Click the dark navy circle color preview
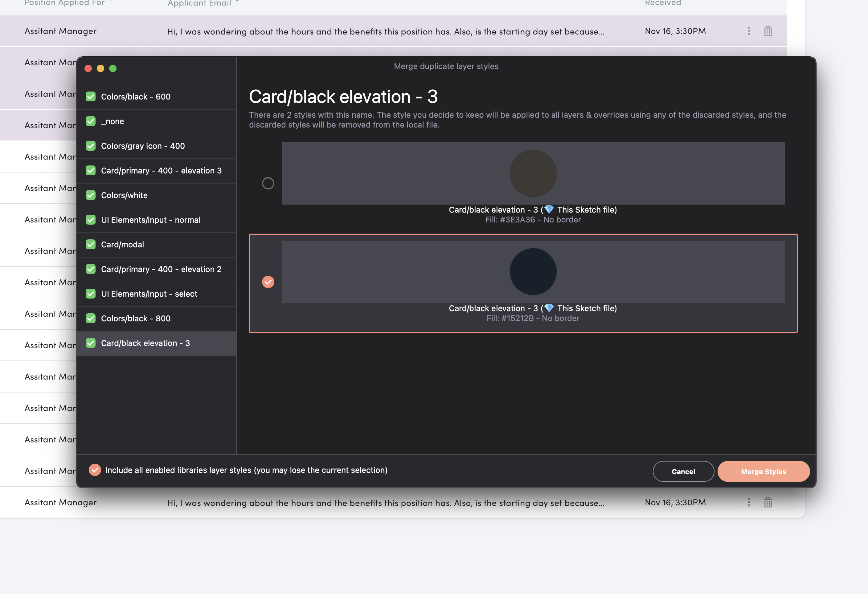 533,272
